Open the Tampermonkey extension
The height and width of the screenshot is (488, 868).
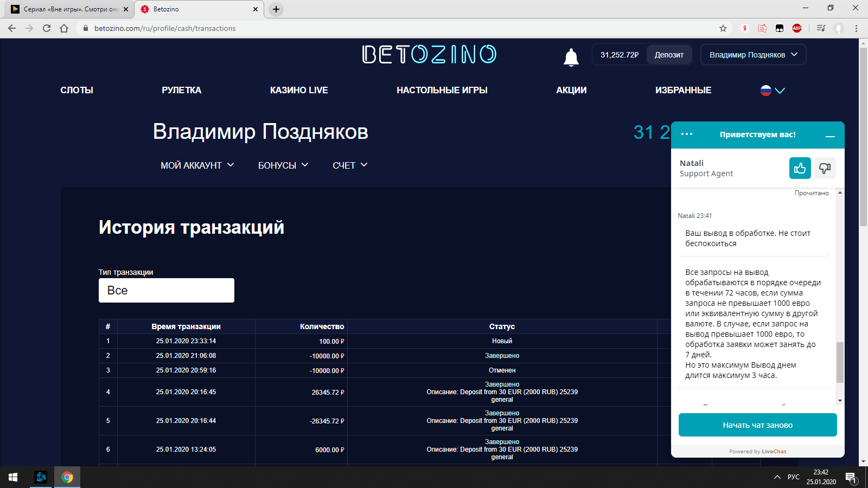pyautogui.click(x=780, y=28)
